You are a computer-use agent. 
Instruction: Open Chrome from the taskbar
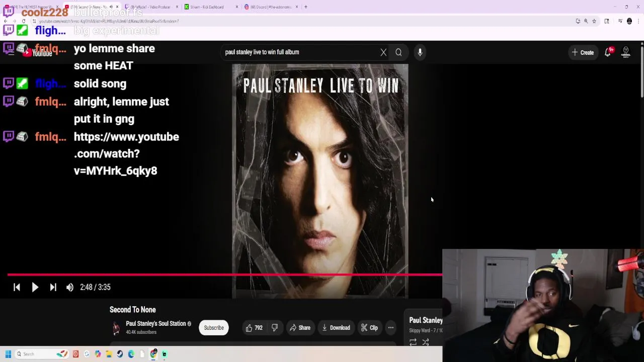153,354
